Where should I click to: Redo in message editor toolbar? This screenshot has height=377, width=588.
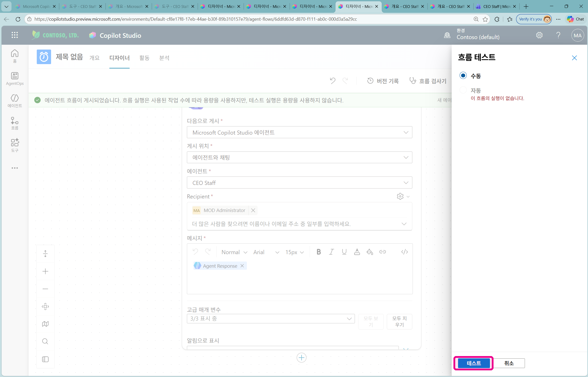pyautogui.click(x=208, y=252)
